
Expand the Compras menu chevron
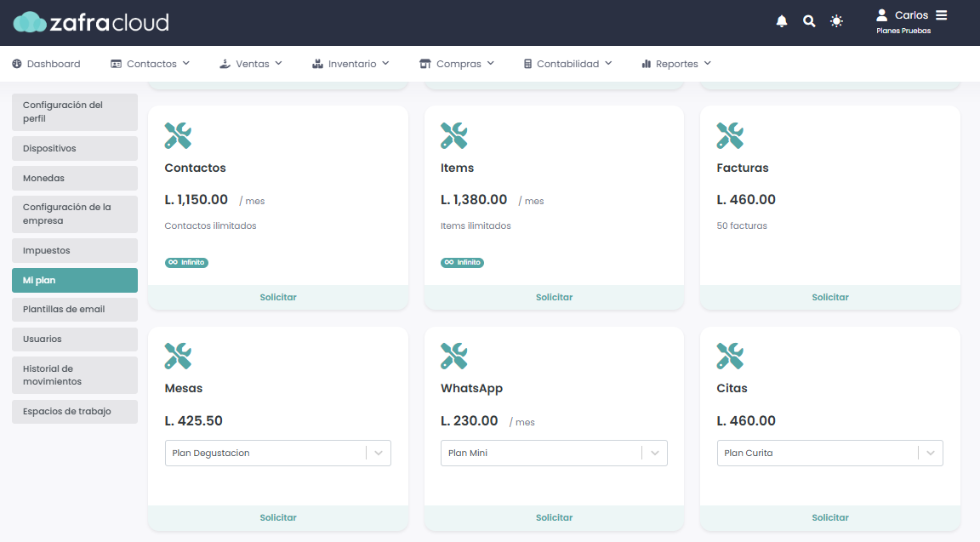click(x=491, y=63)
